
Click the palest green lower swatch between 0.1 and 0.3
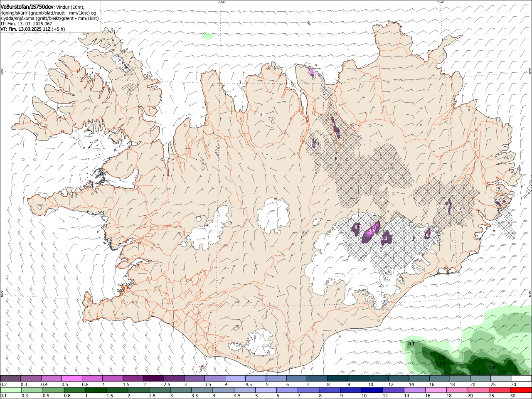(x=11, y=390)
